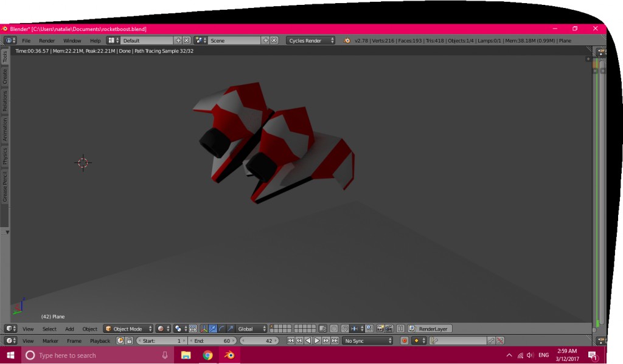Select the translate manipulator icon
Image resolution: width=623 pixels, height=364 pixels.
point(213,328)
